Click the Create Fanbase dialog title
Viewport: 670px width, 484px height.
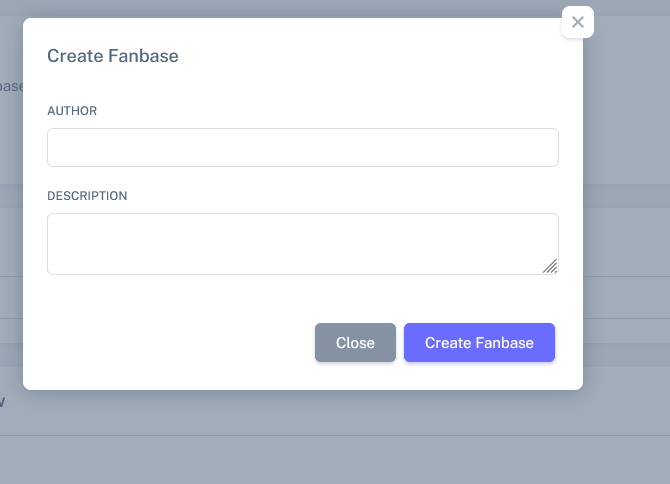pyautogui.click(x=113, y=56)
